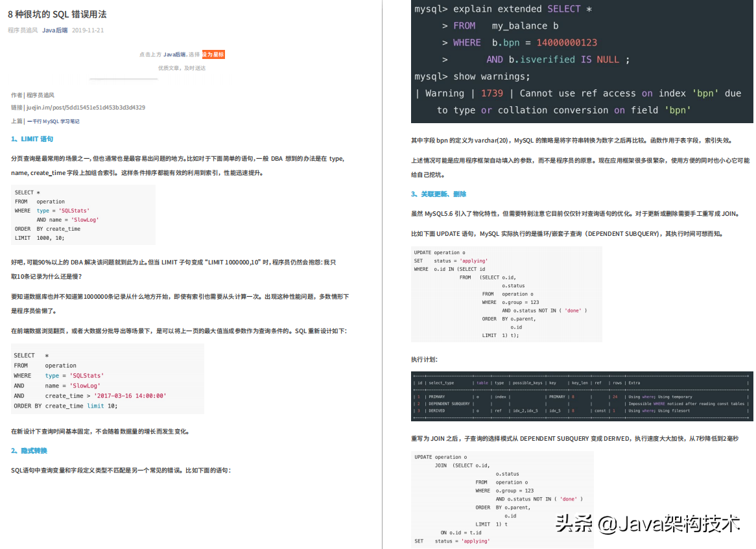Viewport: 756px width, 549px height.
Task: Click 'ORDER BY create_time limit 10;' code line
Action: tap(65, 406)
